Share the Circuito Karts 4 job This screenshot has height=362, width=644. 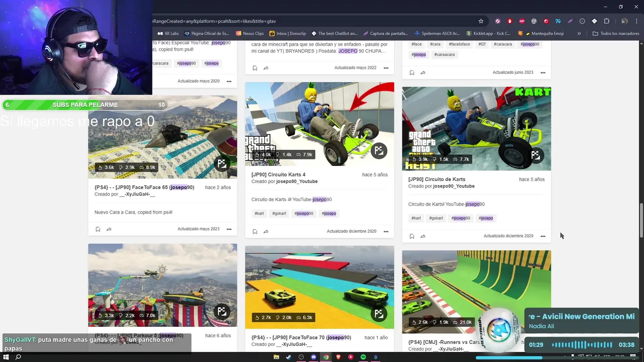tap(266, 231)
